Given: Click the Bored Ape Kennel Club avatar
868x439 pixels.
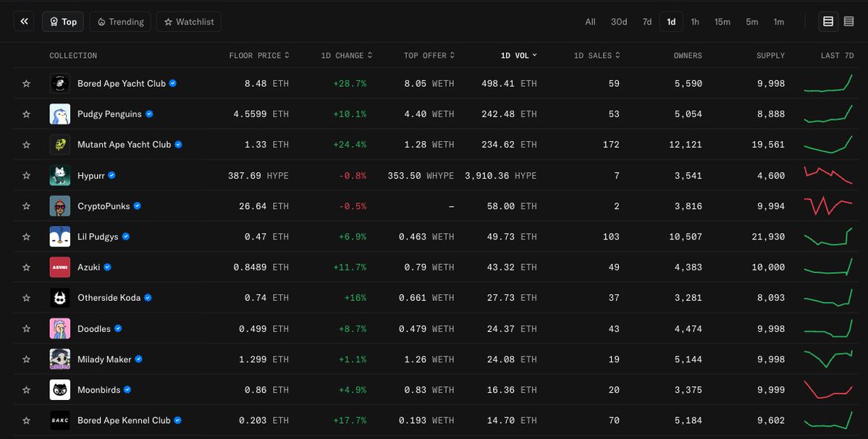Looking at the screenshot, I should tap(59, 419).
